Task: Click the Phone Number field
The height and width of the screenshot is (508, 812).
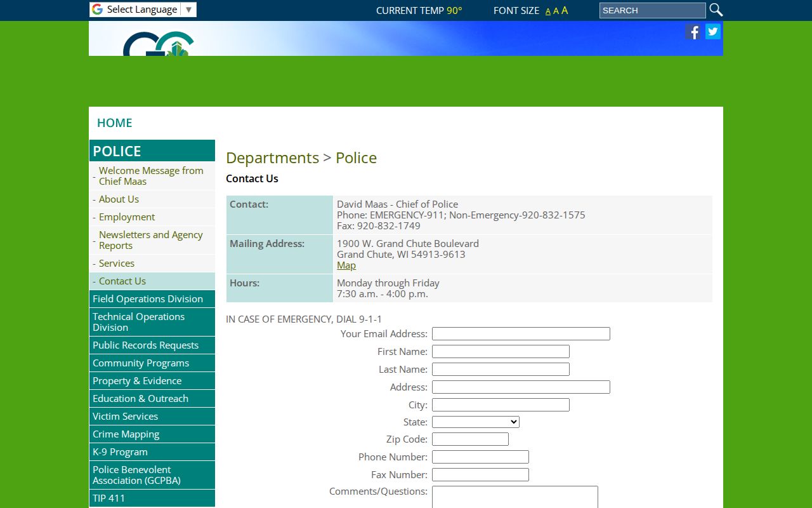Action: click(480, 457)
